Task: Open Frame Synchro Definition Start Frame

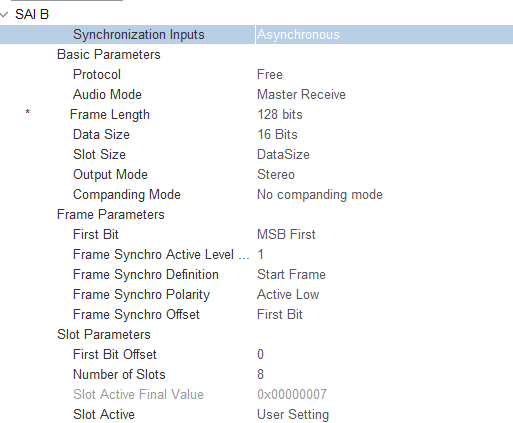Action: pyautogui.click(x=291, y=275)
